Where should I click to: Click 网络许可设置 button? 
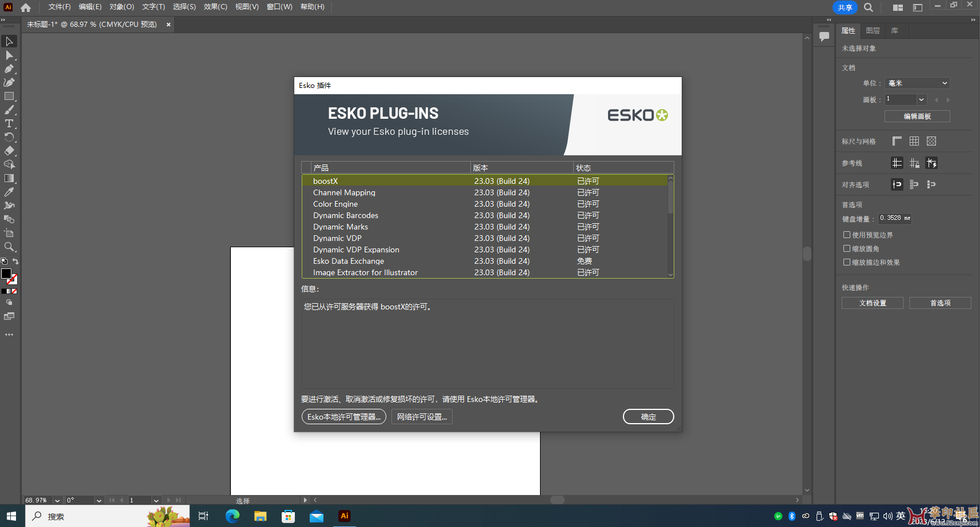(422, 417)
